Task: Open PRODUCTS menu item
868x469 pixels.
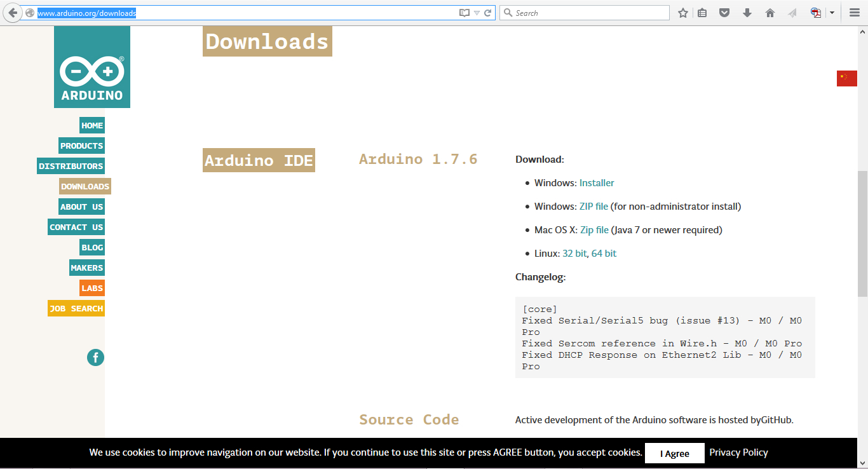Action: point(81,146)
